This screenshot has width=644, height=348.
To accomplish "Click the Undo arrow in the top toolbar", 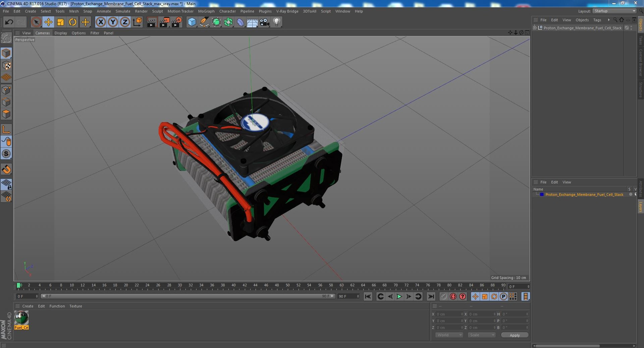I will pyautogui.click(x=9, y=22).
